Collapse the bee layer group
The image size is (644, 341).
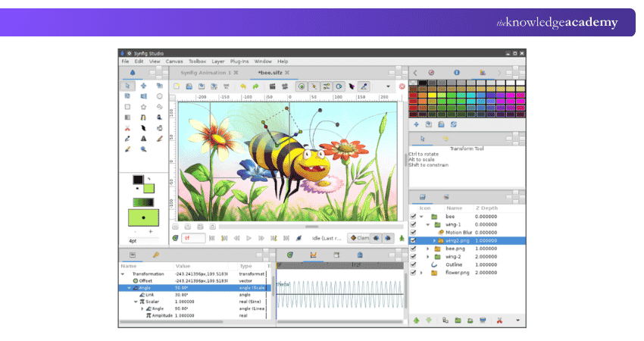[x=421, y=217]
